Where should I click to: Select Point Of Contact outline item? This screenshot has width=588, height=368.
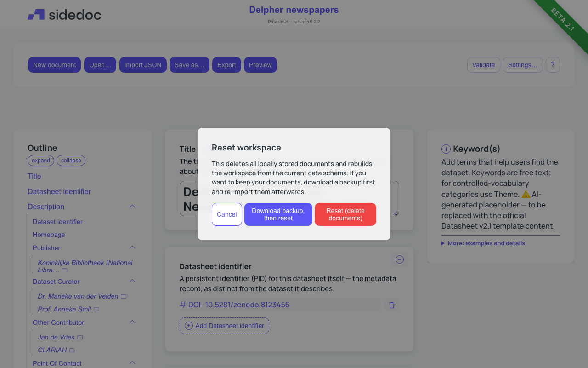[57, 363]
